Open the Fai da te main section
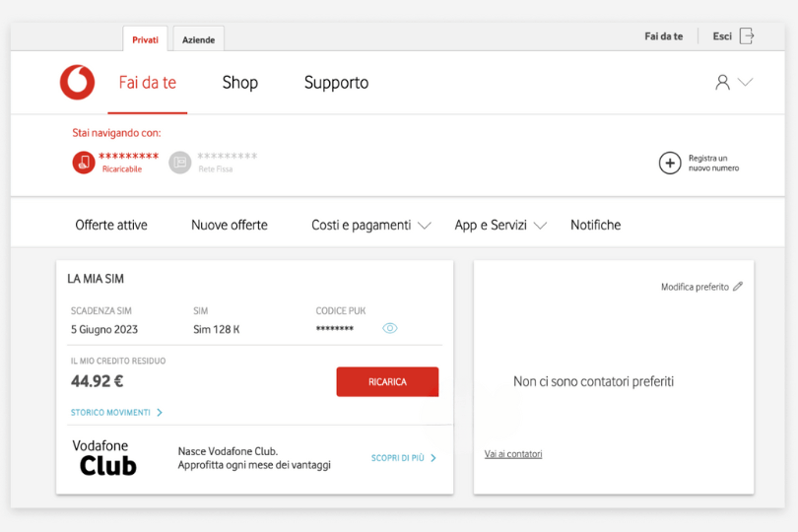Screen dimensions: 798x532 [148, 83]
